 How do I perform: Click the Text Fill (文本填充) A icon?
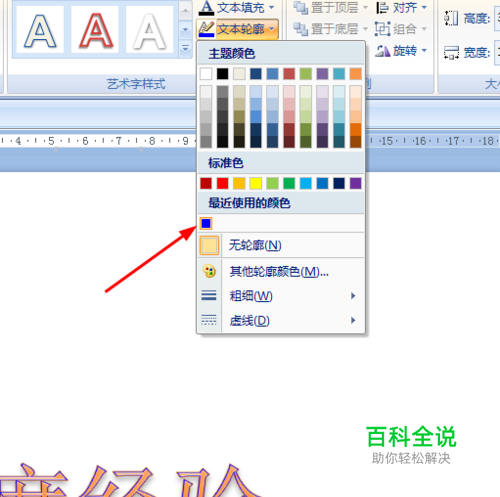pyautogui.click(x=206, y=8)
